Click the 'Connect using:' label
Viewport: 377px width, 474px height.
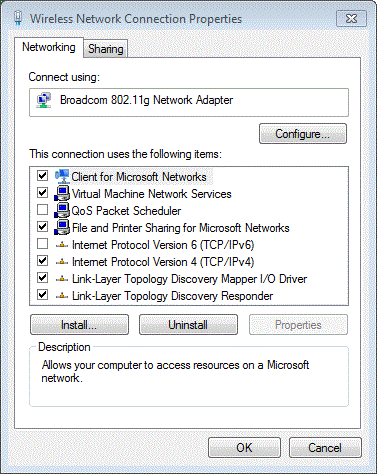64,77
